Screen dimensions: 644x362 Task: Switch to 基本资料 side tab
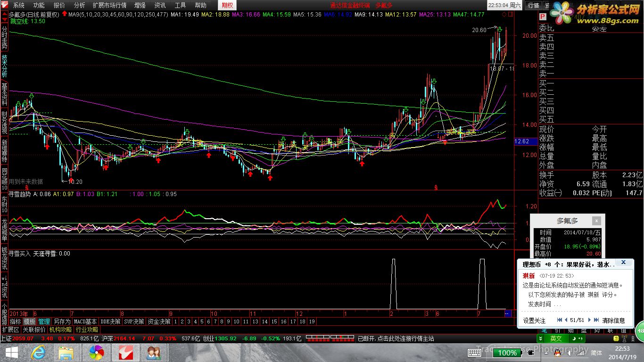pyautogui.click(x=4, y=94)
